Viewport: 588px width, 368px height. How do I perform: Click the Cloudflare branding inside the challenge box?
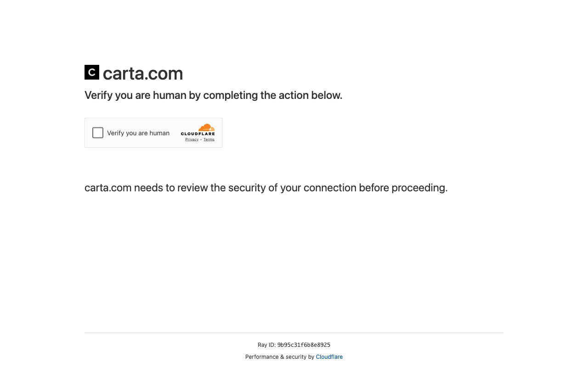tap(198, 132)
